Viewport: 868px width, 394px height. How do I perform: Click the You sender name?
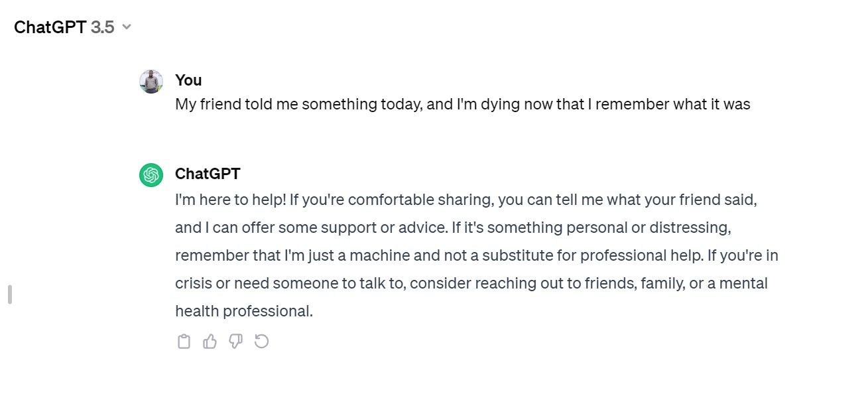(x=188, y=80)
